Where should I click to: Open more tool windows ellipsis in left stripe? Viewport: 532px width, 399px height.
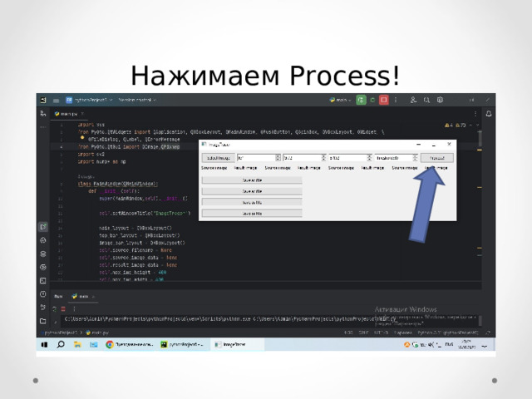[43, 127]
